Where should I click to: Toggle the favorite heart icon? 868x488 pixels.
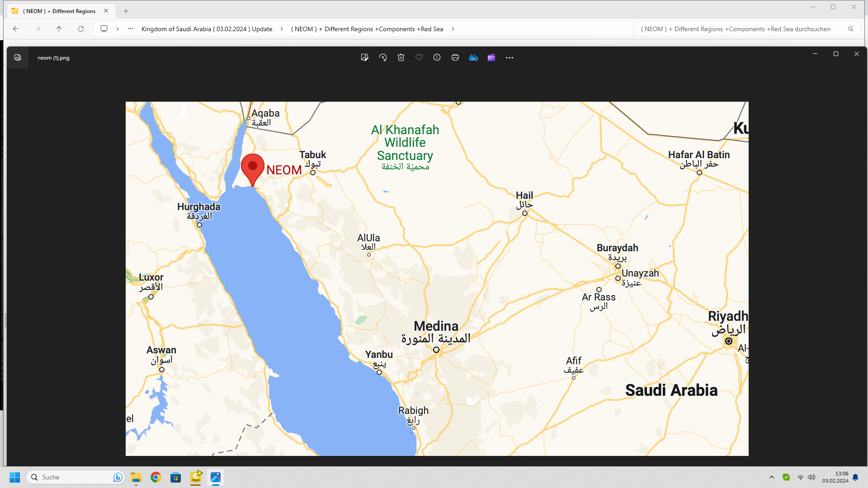(419, 57)
